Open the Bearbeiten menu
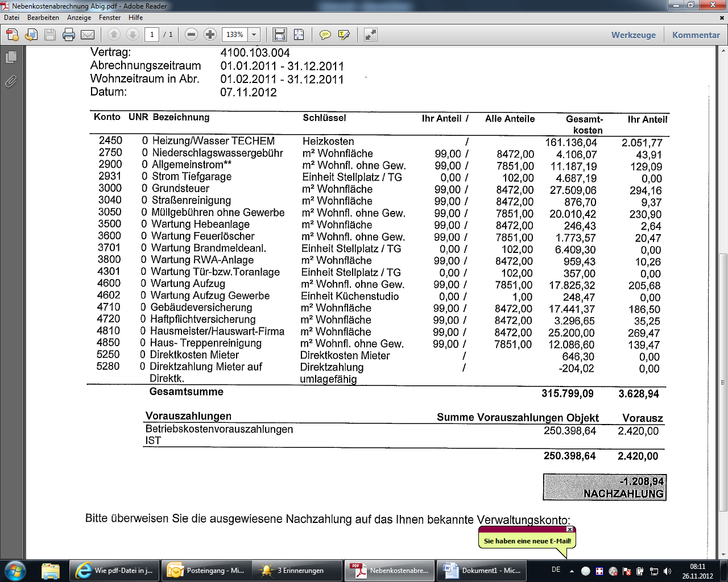 click(x=43, y=18)
